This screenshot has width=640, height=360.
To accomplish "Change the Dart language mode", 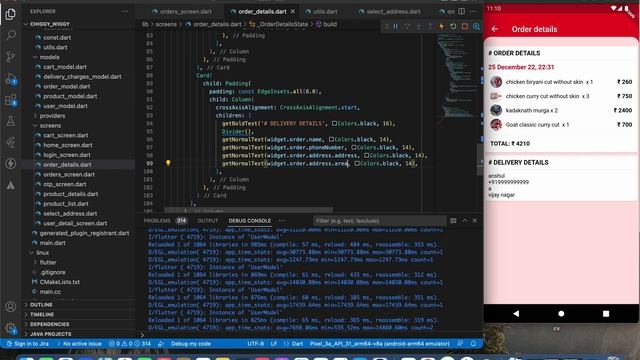I will click(x=298, y=344).
